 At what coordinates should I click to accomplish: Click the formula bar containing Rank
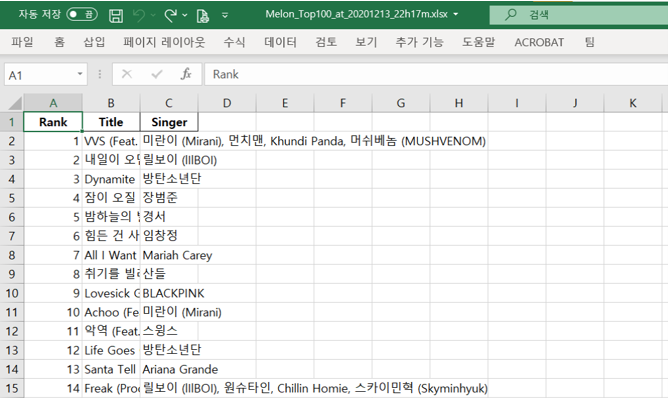point(436,74)
